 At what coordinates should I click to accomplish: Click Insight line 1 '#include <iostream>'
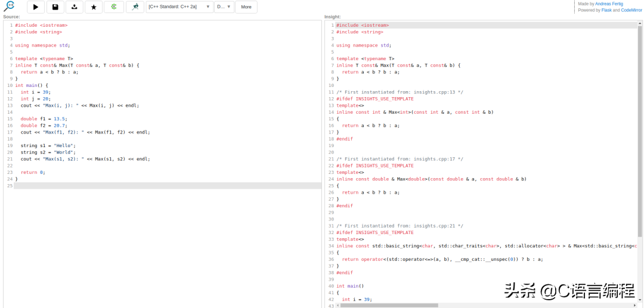click(x=363, y=26)
